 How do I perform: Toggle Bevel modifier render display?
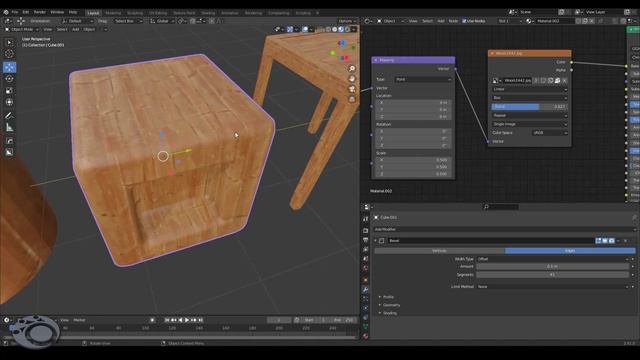point(611,241)
